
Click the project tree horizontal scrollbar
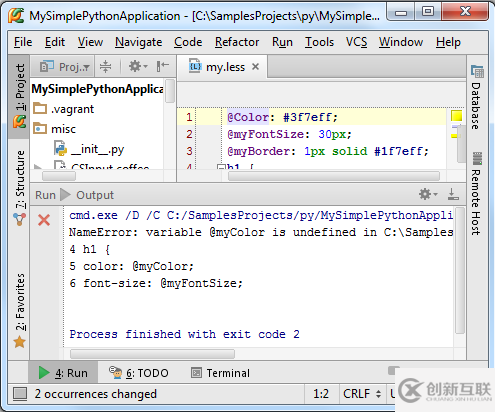[59, 176]
